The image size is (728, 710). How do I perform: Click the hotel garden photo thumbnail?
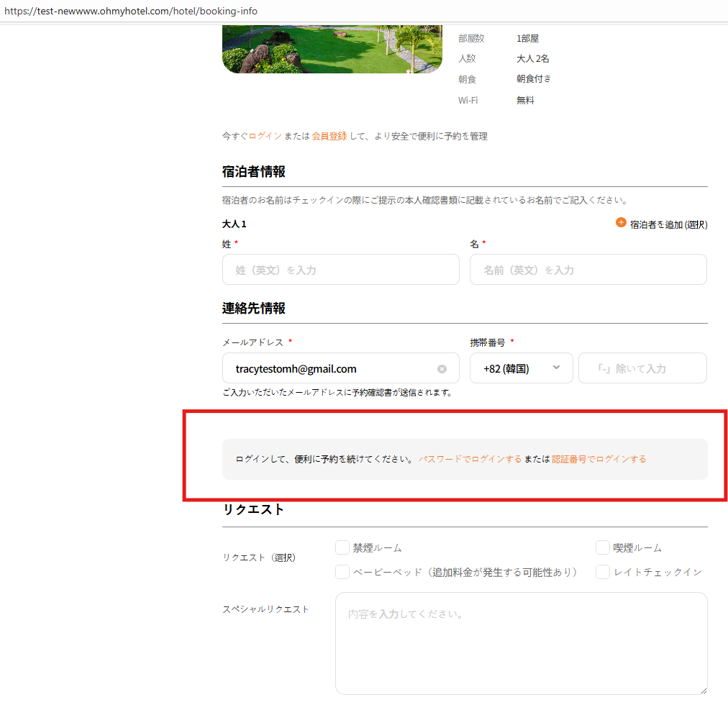[x=332, y=49]
